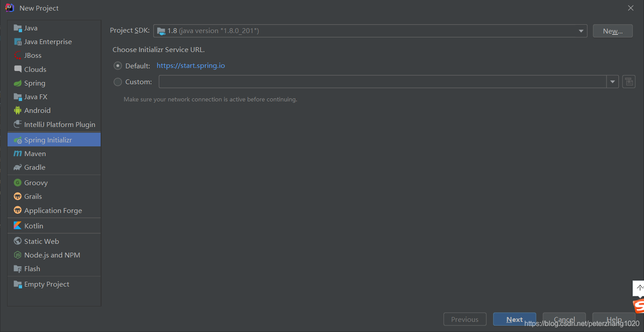Select Grails label in project list

pyautogui.click(x=33, y=196)
